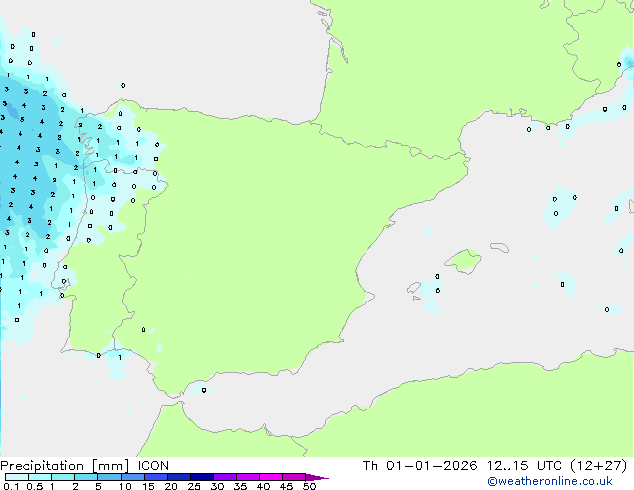Select the 0.5–1 mm legend color swatch

pyautogui.click(x=40, y=477)
